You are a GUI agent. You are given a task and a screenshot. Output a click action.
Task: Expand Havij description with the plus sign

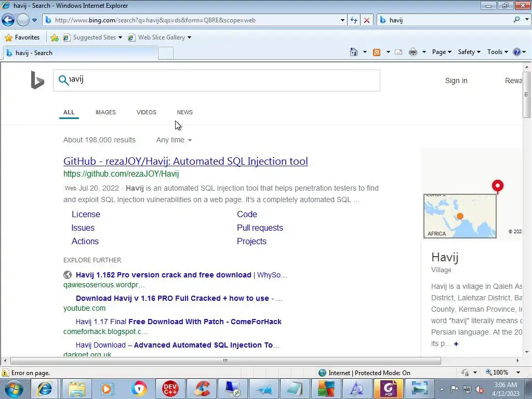tap(456, 344)
